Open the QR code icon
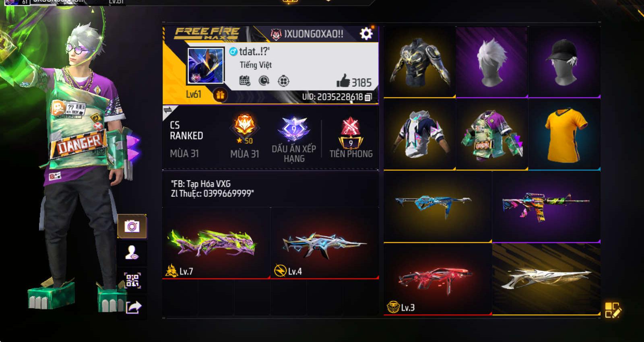 [x=132, y=280]
